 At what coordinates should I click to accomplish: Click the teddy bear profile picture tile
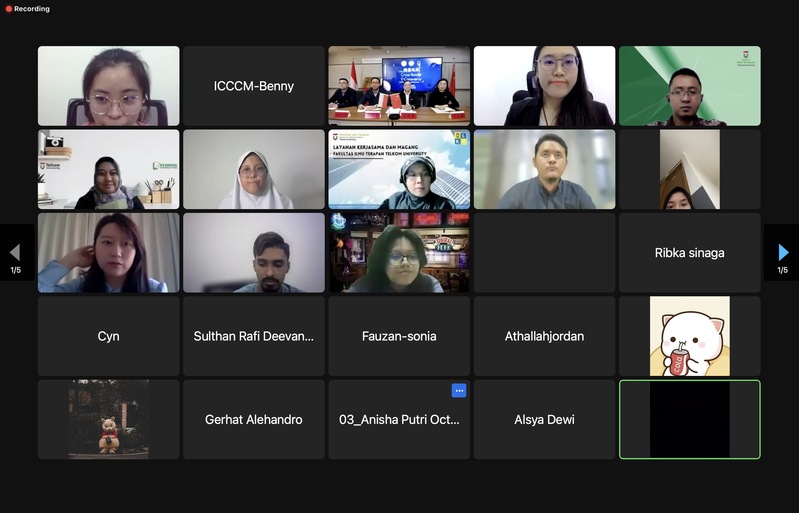(x=109, y=419)
